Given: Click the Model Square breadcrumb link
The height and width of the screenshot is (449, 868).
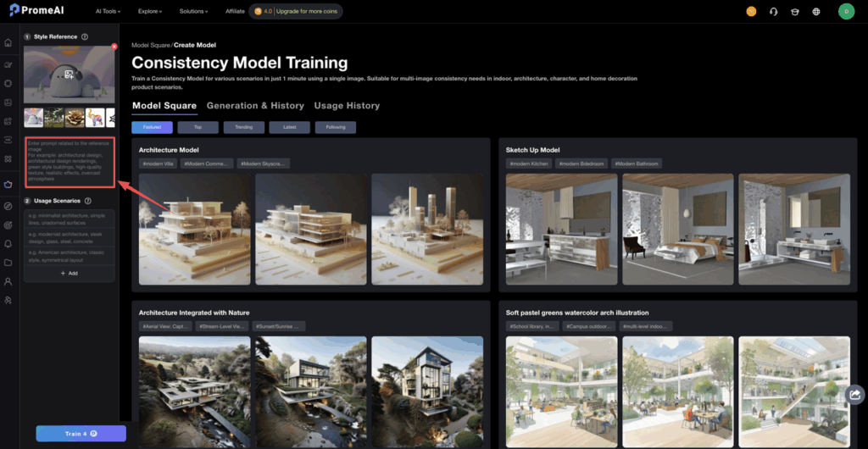Looking at the screenshot, I should pos(150,45).
